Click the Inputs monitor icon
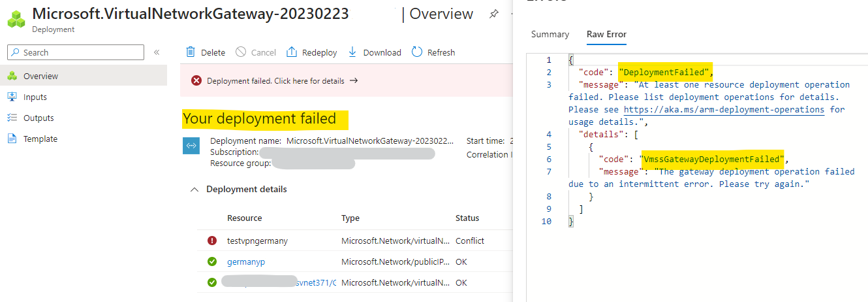The width and height of the screenshot is (868, 302). tap(12, 97)
